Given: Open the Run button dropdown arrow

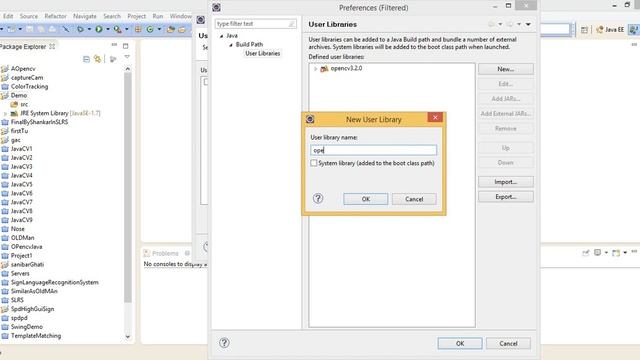Looking at the screenshot, I should pos(108,29).
